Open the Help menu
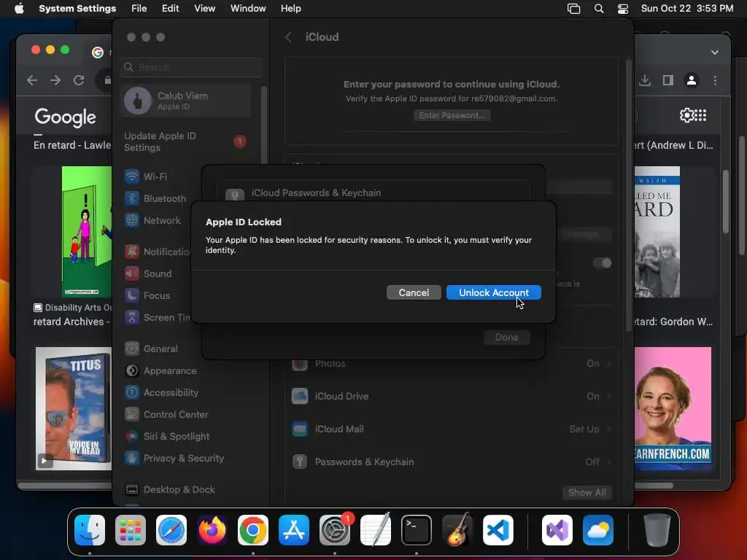 pos(290,9)
